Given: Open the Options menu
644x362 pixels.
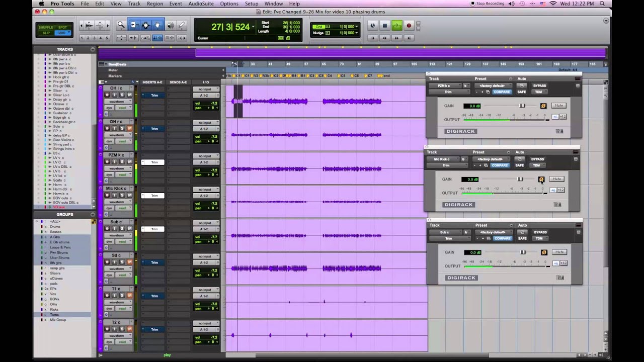Looking at the screenshot, I should [229, 4].
